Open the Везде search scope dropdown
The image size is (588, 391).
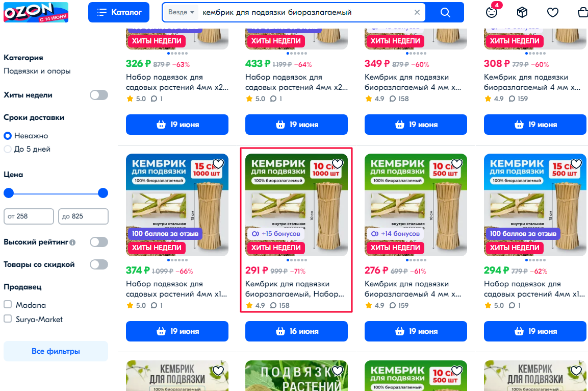coord(181,12)
